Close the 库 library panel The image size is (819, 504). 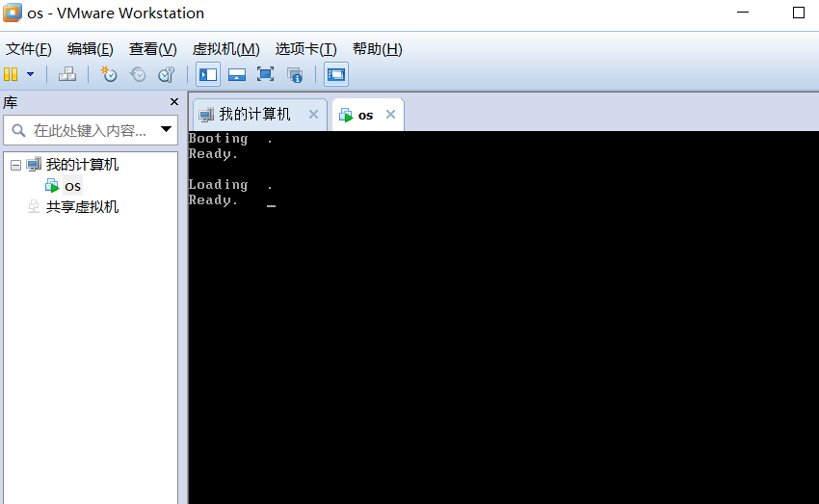[174, 102]
